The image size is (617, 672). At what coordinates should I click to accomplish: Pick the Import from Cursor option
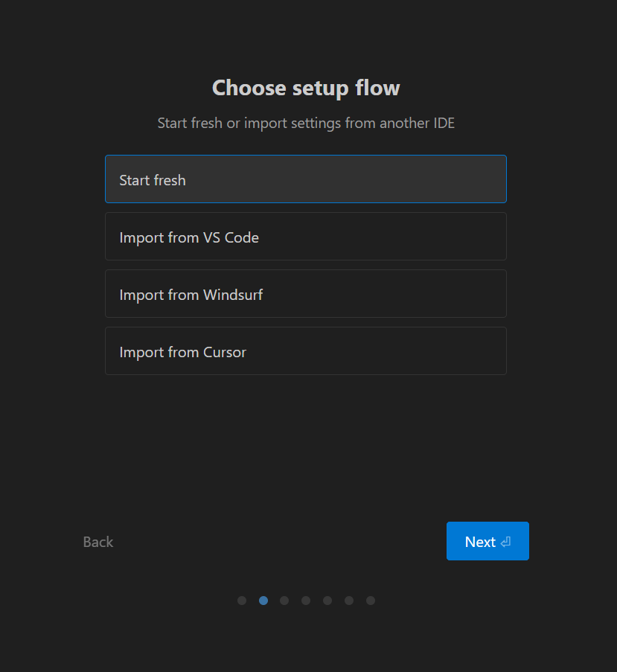305,351
